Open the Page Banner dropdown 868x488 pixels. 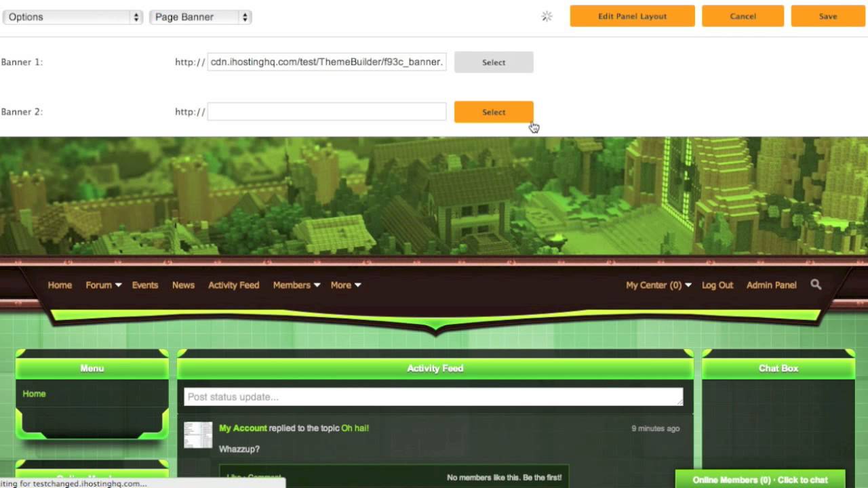pyautogui.click(x=201, y=17)
